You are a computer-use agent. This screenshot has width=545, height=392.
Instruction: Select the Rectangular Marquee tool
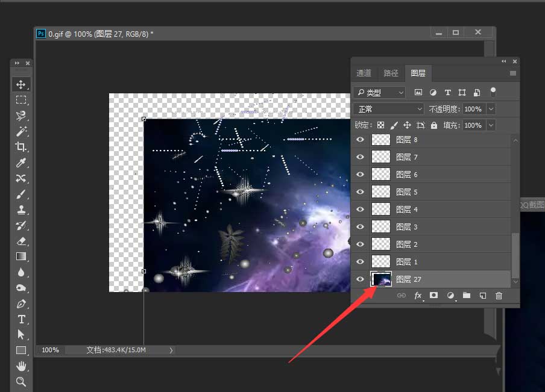point(21,100)
